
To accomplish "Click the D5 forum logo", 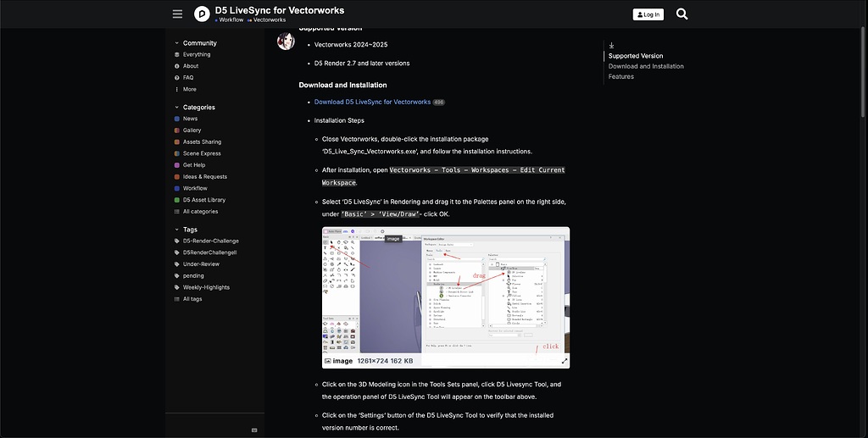I will (x=202, y=14).
